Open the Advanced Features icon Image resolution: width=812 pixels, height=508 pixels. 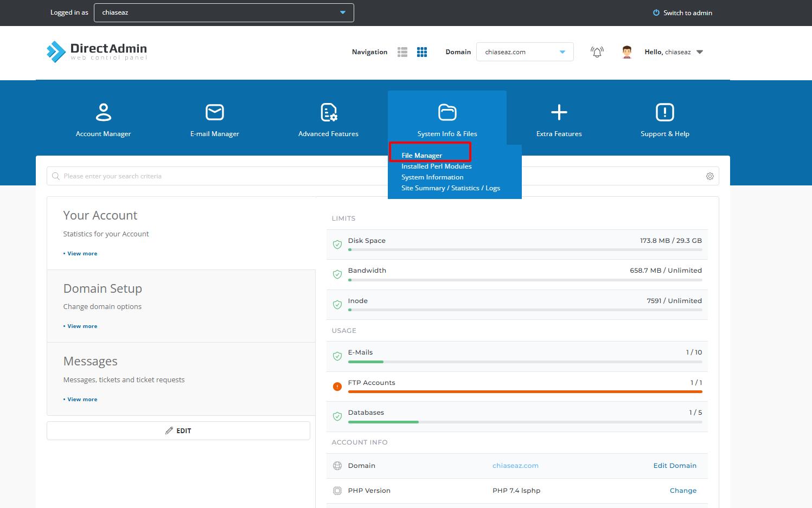[x=328, y=112]
